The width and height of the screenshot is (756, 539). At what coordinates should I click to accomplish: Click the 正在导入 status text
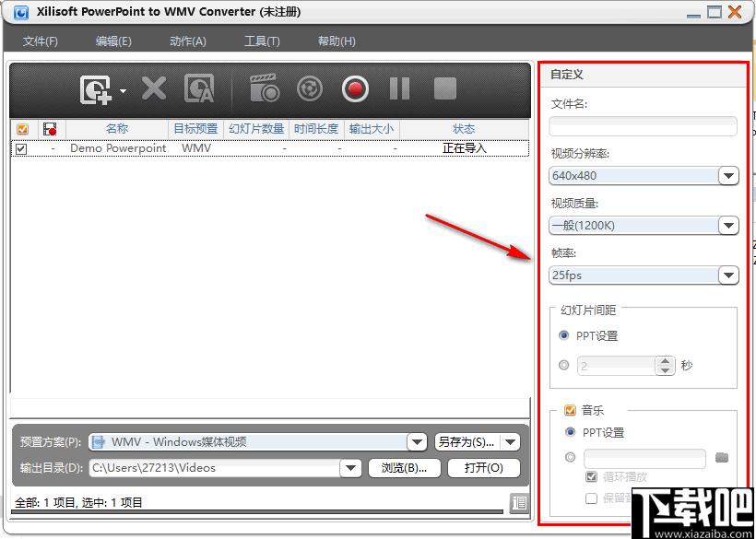465,148
